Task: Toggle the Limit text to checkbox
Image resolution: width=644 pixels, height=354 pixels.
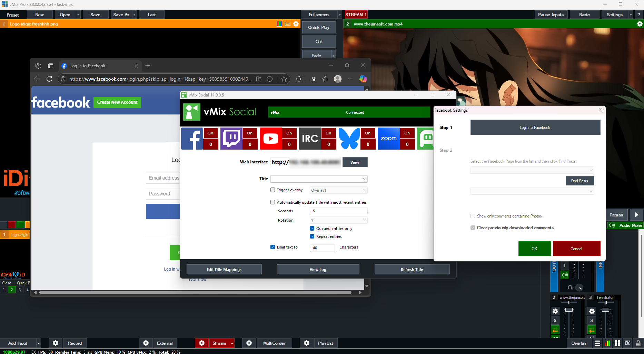Action: tap(273, 247)
